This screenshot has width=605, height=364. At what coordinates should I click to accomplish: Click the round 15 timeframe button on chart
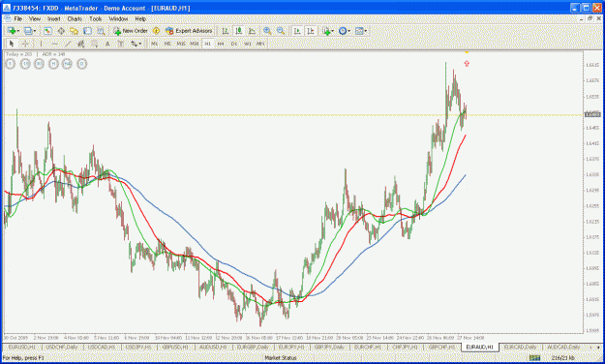(x=25, y=64)
